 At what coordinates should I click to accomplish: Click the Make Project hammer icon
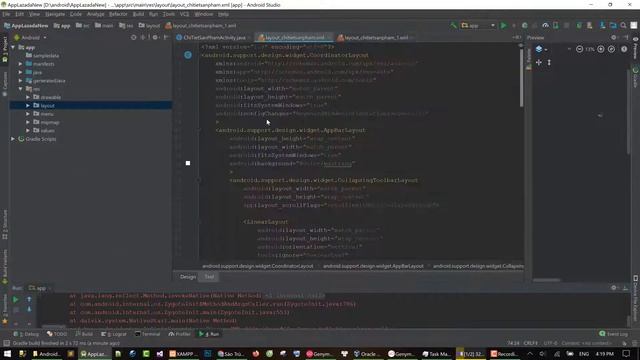click(x=453, y=25)
